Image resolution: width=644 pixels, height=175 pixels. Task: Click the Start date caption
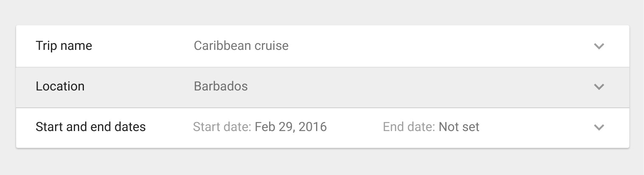pos(222,127)
